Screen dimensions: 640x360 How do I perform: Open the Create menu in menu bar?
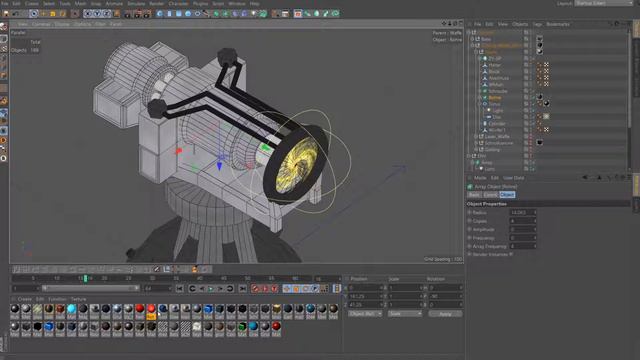(31, 3)
